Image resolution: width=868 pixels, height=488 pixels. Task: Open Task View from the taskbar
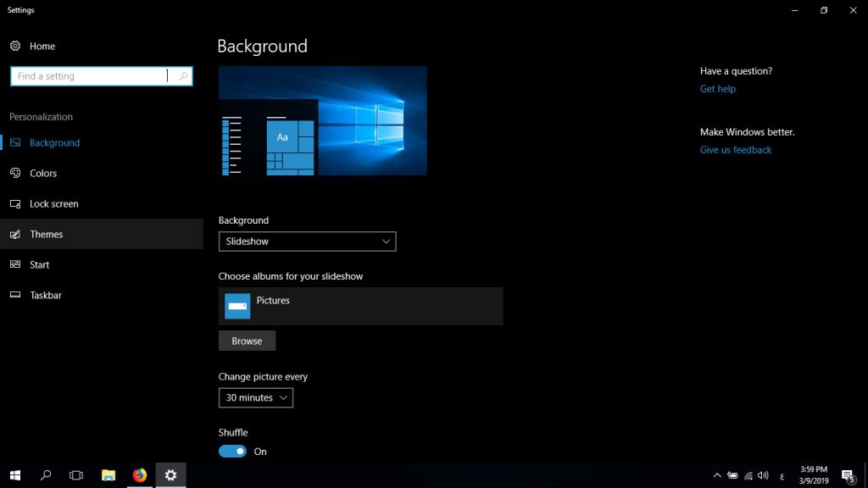click(76, 475)
